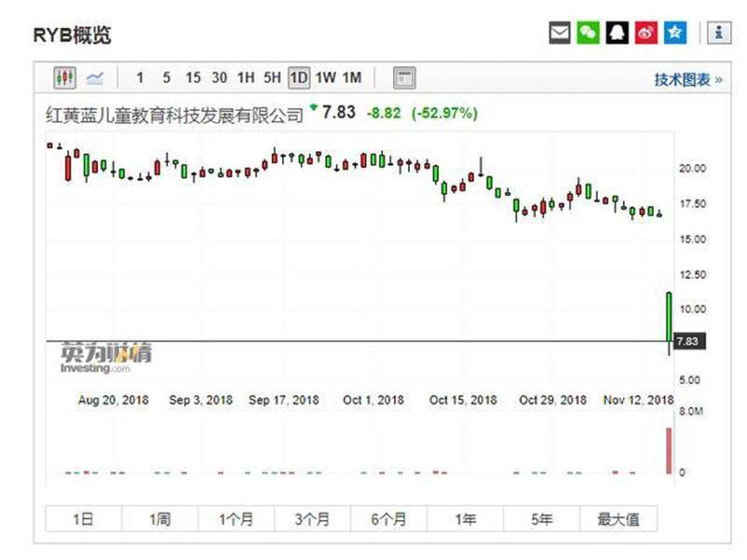Choose 1日 time range tab

coord(83,519)
